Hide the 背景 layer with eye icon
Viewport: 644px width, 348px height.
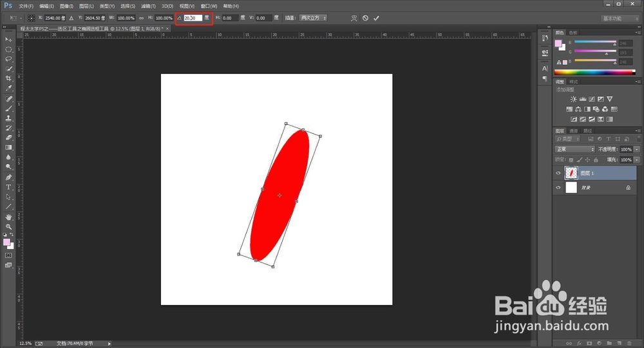click(x=558, y=188)
